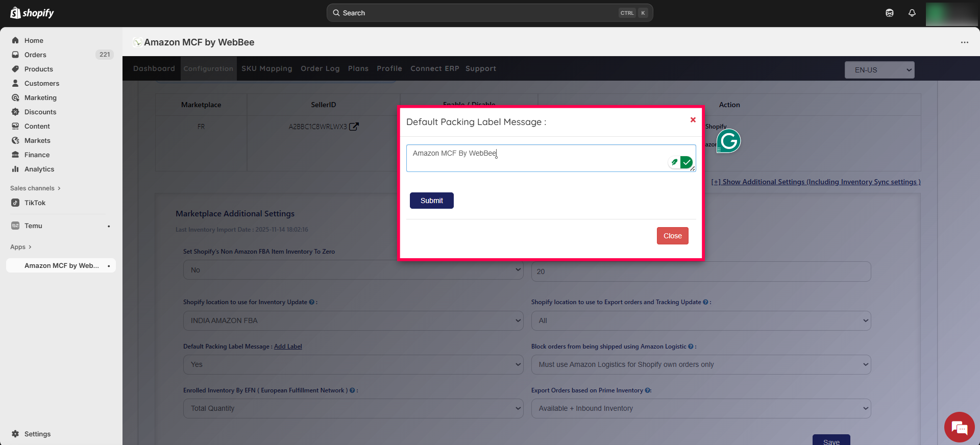The image size is (980, 445).
Task: Open the live chat bubble
Action: tap(959, 427)
